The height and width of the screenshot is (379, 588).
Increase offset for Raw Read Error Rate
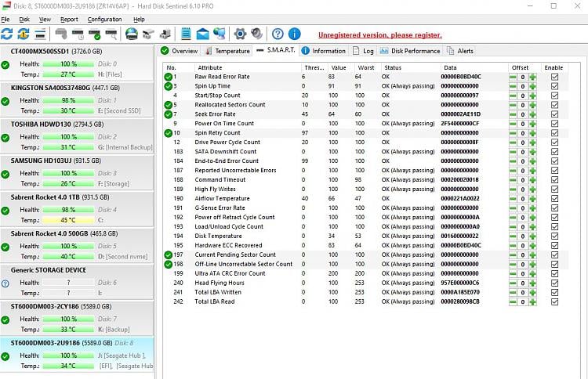pos(532,77)
